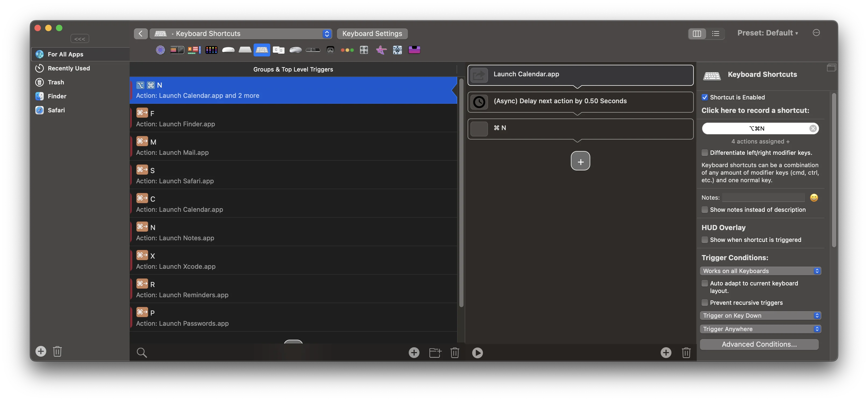The image size is (868, 401).
Task: Run the assigned actions with play button
Action: click(477, 353)
